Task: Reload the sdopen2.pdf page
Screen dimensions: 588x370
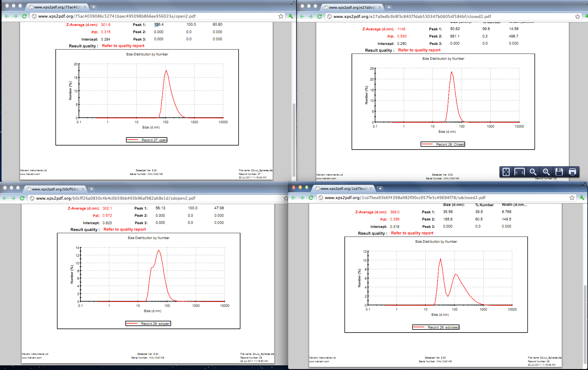Action: (22, 198)
